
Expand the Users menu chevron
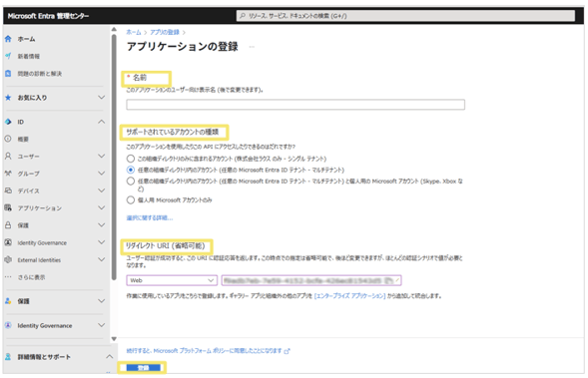coord(101,156)
